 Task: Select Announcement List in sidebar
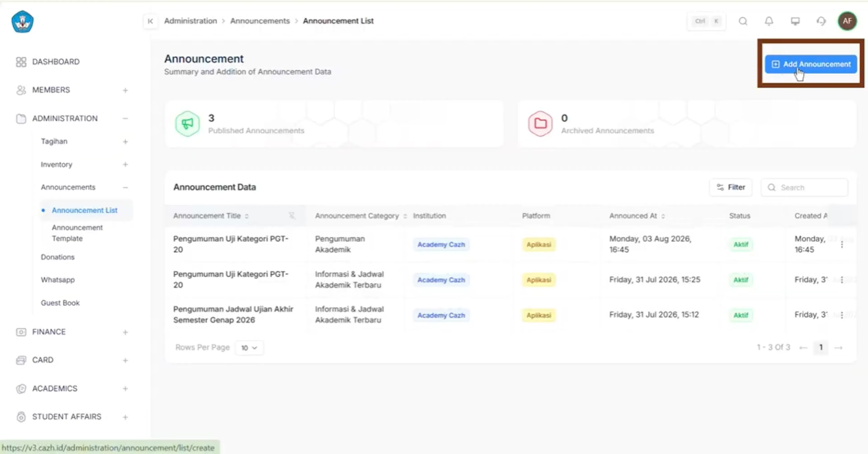[x=85, y=210]
